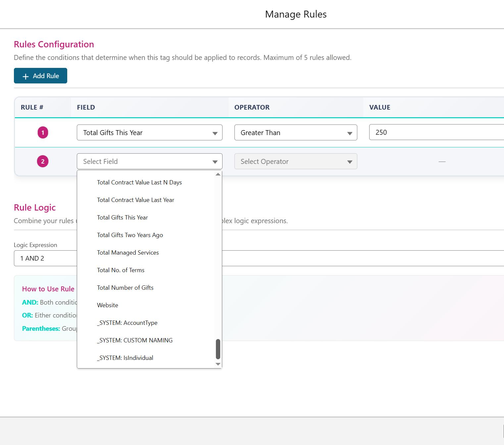The image size is (504, 445).
Task: Click the dropdown list scroll up arrow
Action: tap(218, 174)
